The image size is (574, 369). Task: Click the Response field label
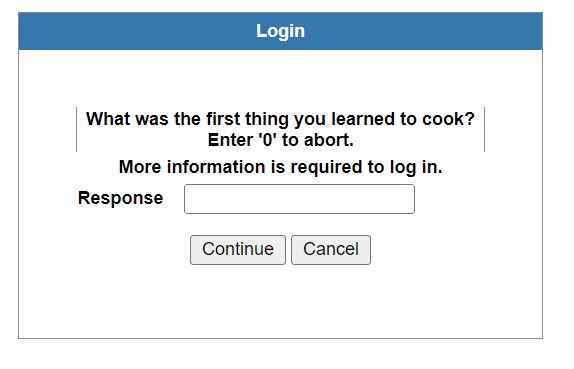coord(120,198)
